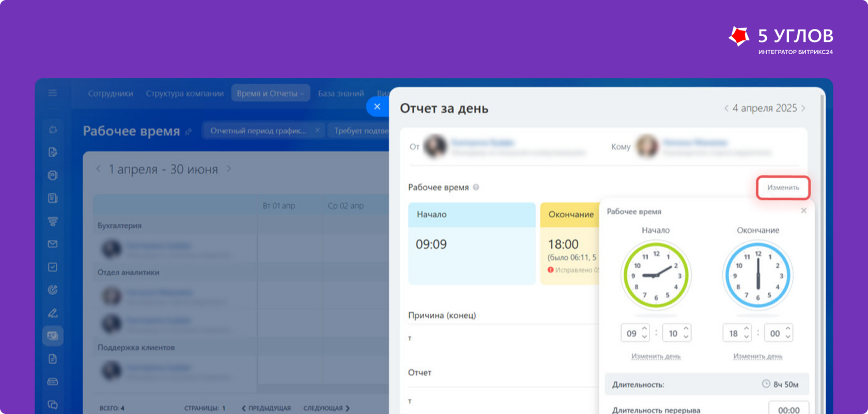Open the badge-shaped sidebar icon
The image size is (868, 414).
53,175
